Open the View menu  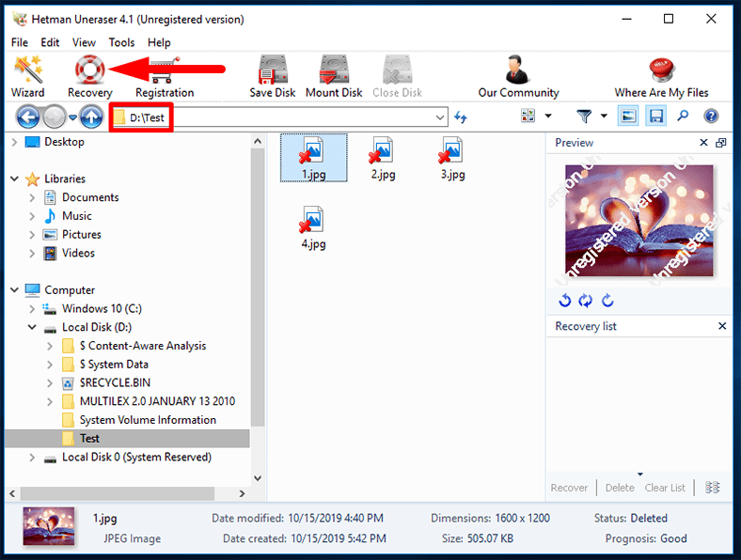[84, 42]
